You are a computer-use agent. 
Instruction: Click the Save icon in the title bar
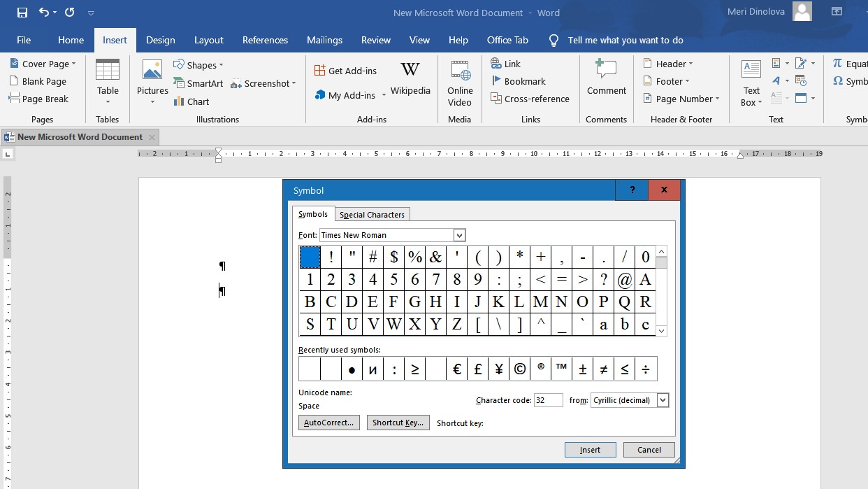pos(22,13)
